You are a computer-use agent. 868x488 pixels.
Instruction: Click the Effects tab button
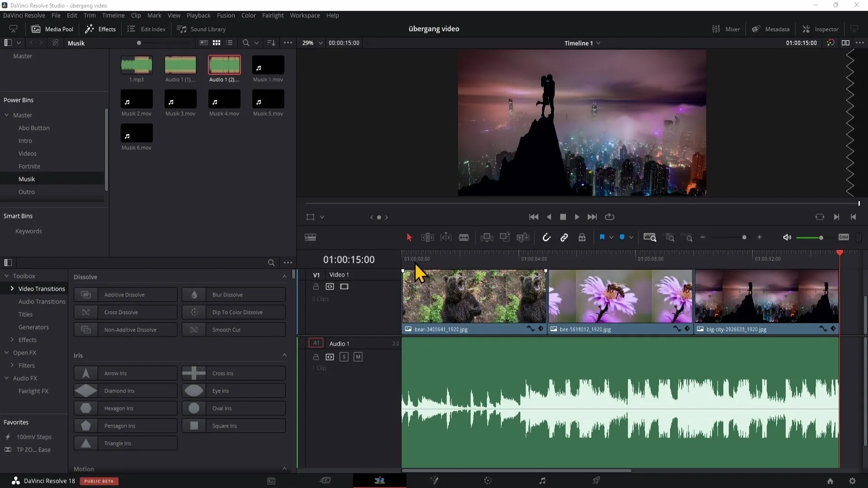(x=101, y=28)
